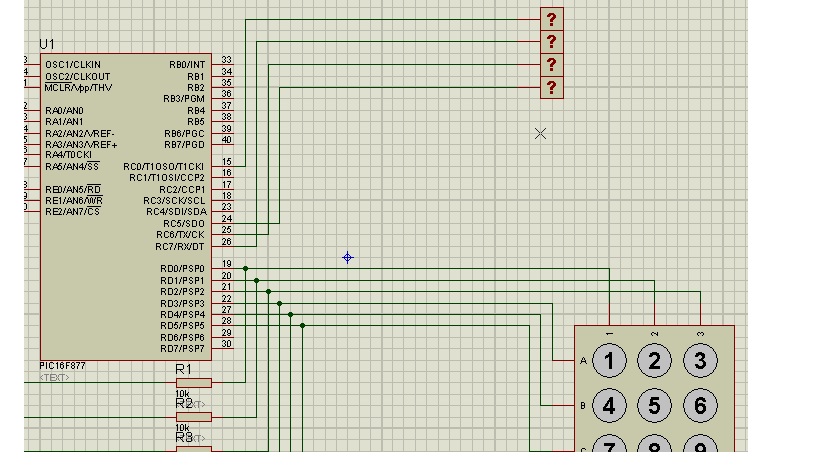Screen dimensions: 819x466
Task: Click the RD0/PSP0 pin label
Action: coord(182,269)
